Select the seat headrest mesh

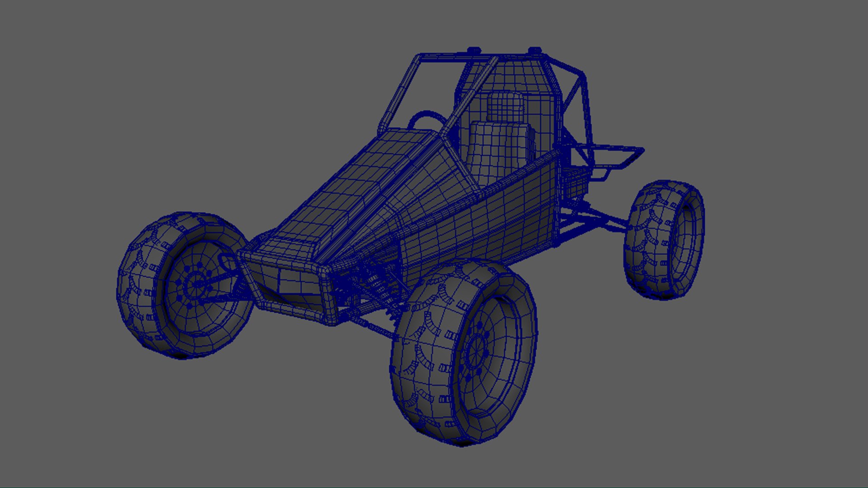[505, 106]
